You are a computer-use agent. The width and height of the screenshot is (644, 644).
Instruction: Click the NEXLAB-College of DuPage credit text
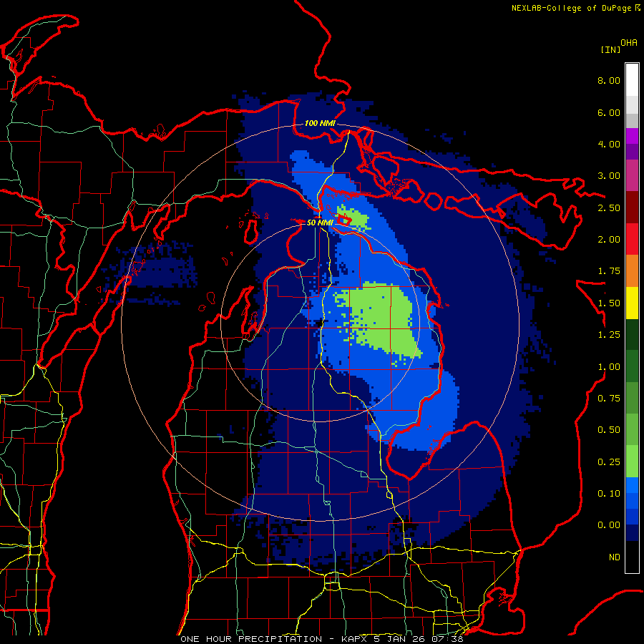(x=571, y=8)
